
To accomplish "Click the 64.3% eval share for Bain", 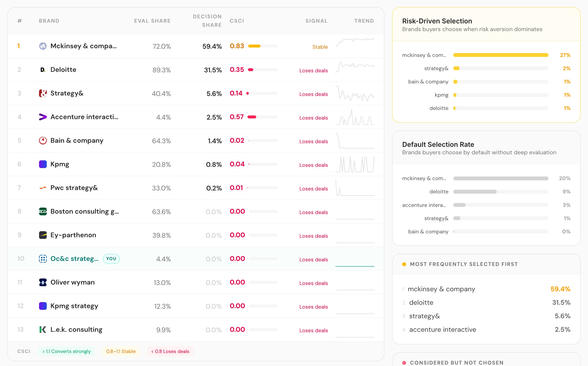I will (x=161, y=141).
